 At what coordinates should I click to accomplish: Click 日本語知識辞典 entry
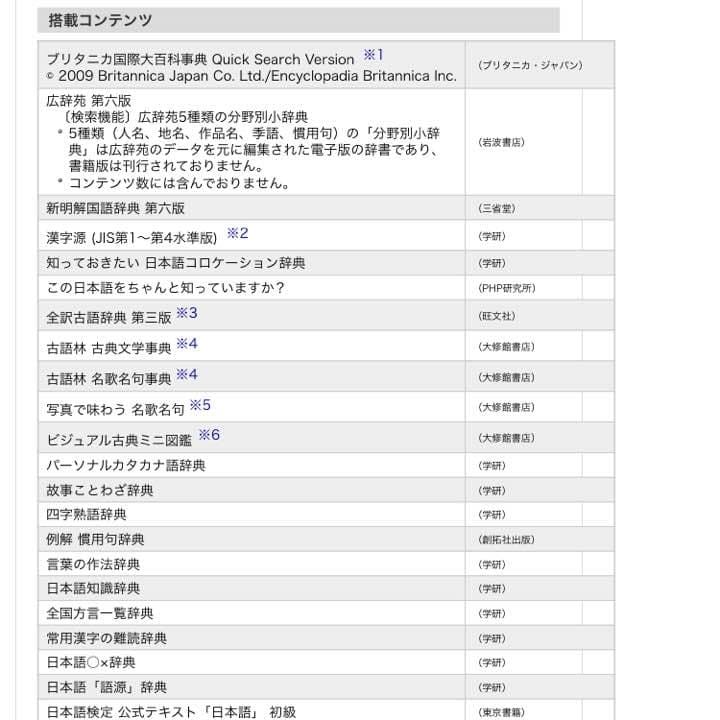click(x=93, y=589)
